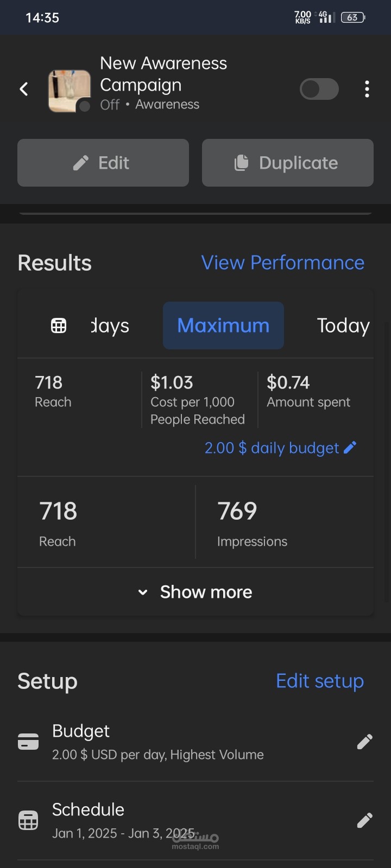
Task: Toggle the campaign on/off switch
Action: click(319, 89)
